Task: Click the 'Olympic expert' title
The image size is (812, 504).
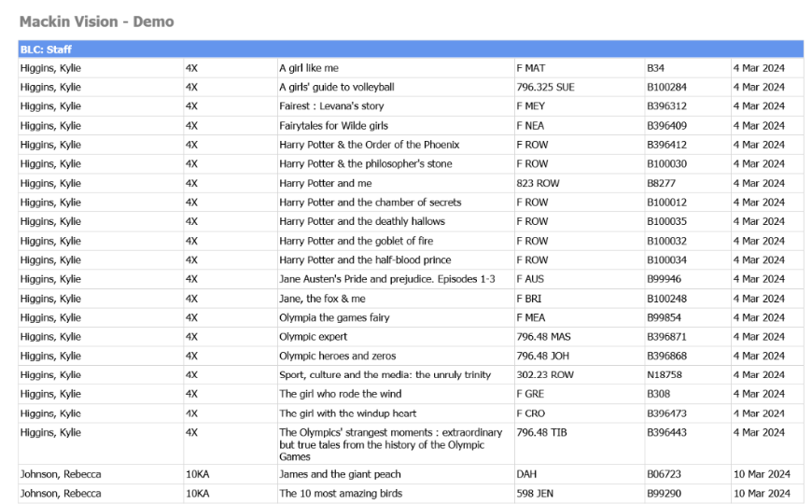Action: click(313, 337)
